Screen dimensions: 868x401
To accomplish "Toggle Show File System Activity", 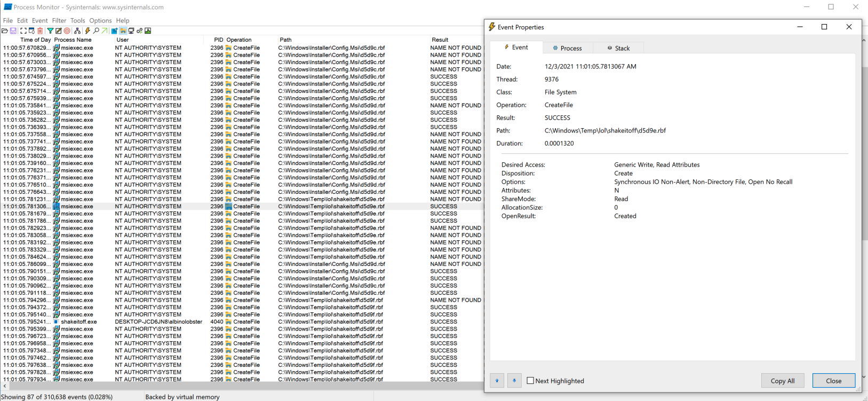I will (x=123, y=31).
